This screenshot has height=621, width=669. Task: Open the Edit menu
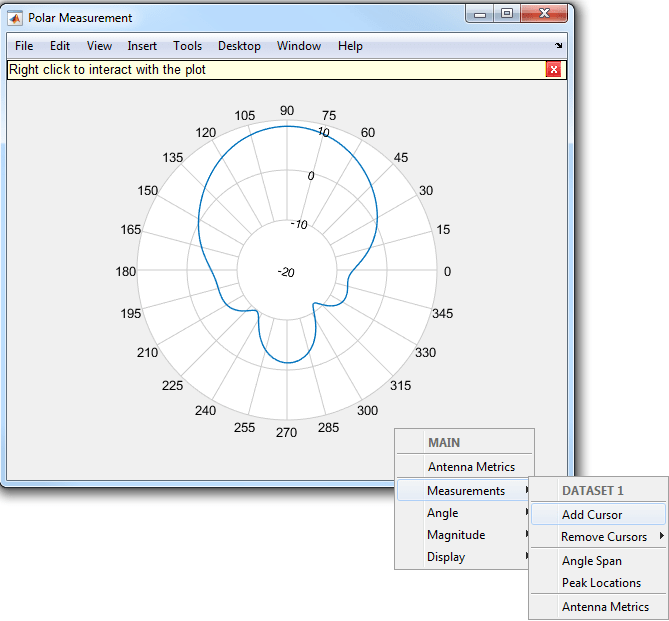60,46
